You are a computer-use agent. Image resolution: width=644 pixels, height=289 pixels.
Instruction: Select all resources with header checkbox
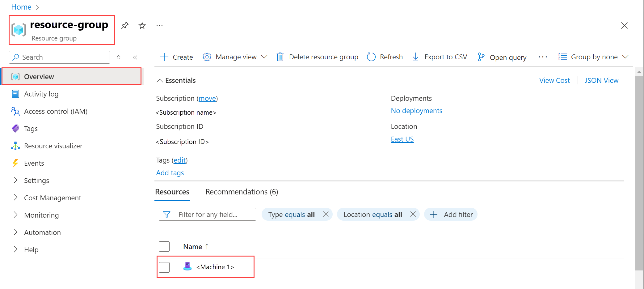pos(164,247)
